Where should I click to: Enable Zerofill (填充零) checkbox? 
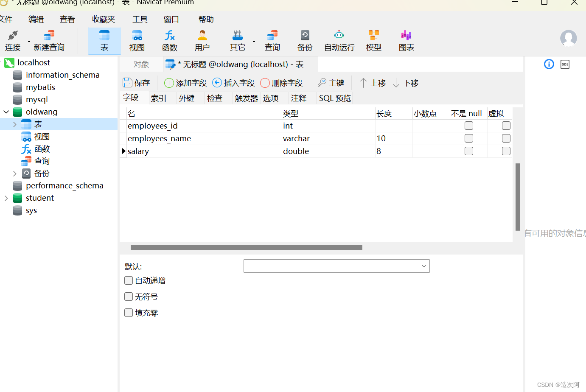click(129, 313)
